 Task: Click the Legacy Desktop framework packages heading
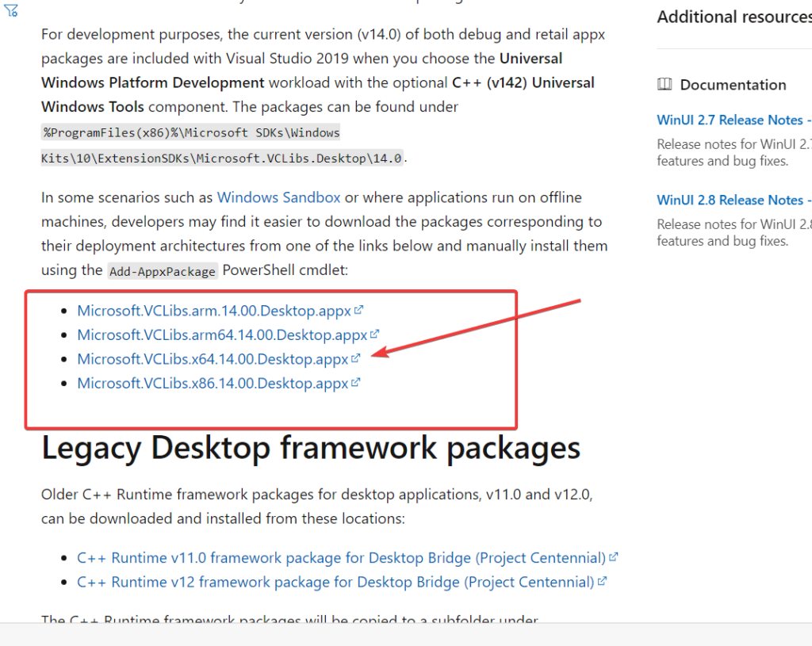point(310,448)
